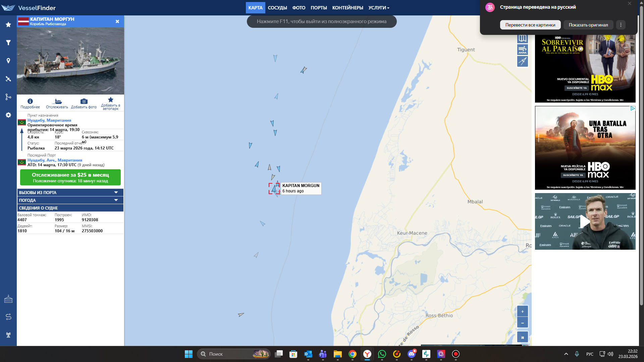The width and height of the screenshot is (644, 362).
Task: Toggle wind and waves weather layer
Action: [522, 50]
